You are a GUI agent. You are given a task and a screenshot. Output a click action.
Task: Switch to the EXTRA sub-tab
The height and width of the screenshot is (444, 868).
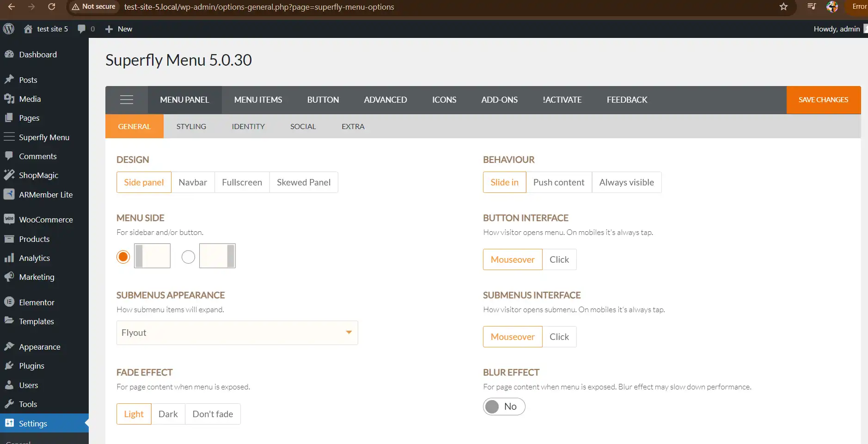coord(353,126)
